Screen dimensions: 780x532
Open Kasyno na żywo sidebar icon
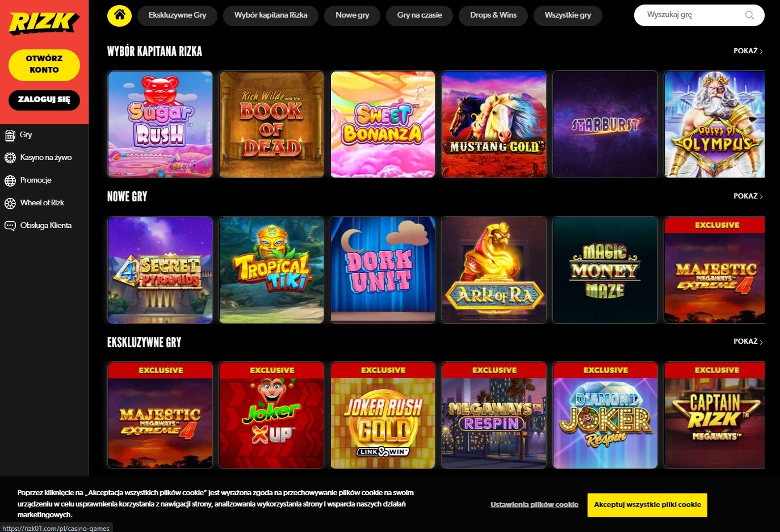coord(10,158)
